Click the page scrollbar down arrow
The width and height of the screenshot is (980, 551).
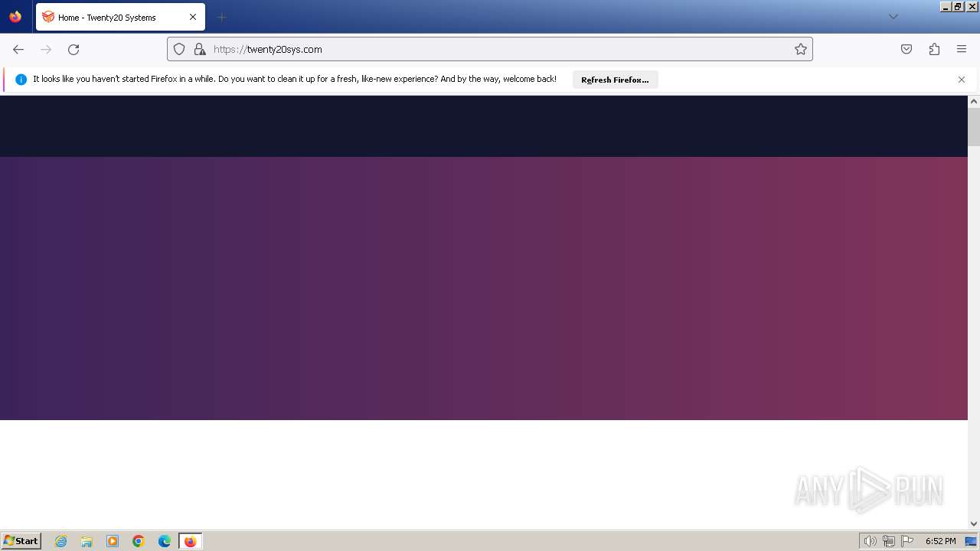click(x=974, y=523)
